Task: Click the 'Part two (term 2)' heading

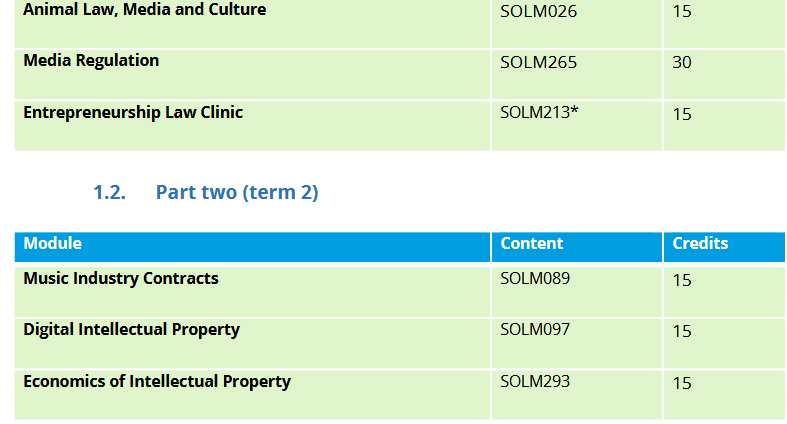Action: pyautogui.click(x=237, y=192)
